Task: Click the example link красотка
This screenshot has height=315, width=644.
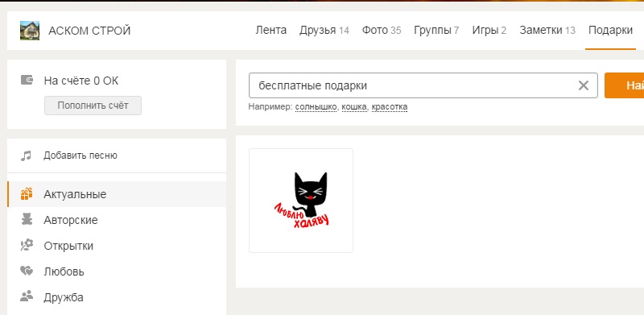Action: 390,107
